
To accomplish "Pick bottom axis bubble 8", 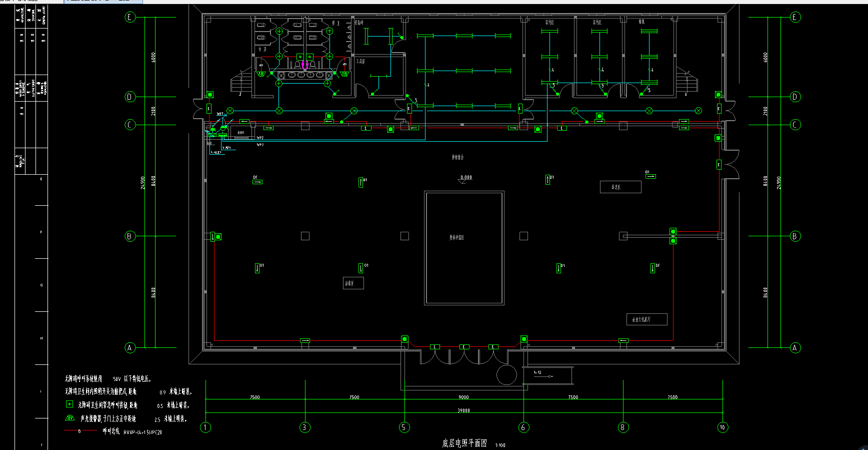I will pos(622,427).
